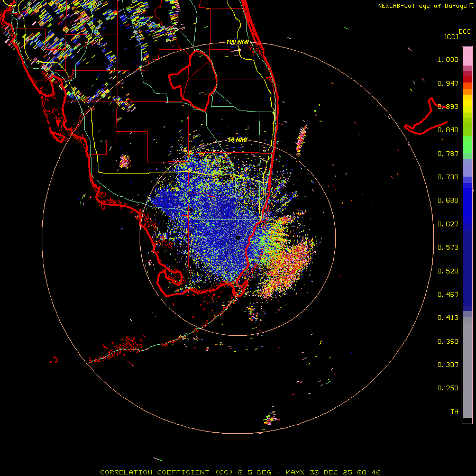Click the TH threshold label

pyautogui.click(x=454, y=412)
